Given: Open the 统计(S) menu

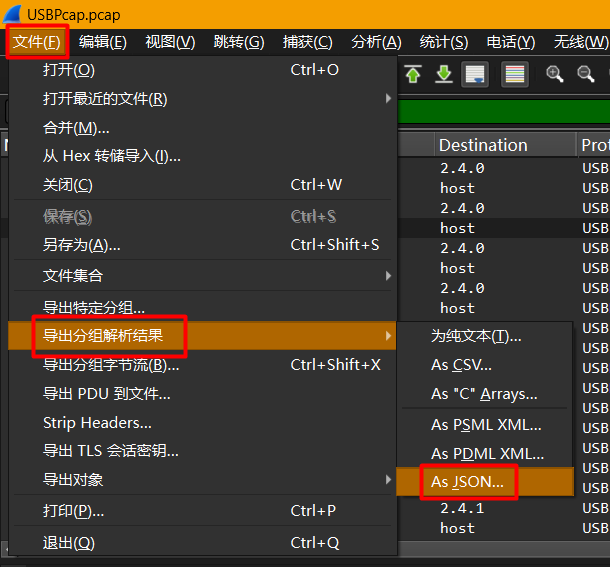Looking at the screenshot, I should tap(443, 42).
